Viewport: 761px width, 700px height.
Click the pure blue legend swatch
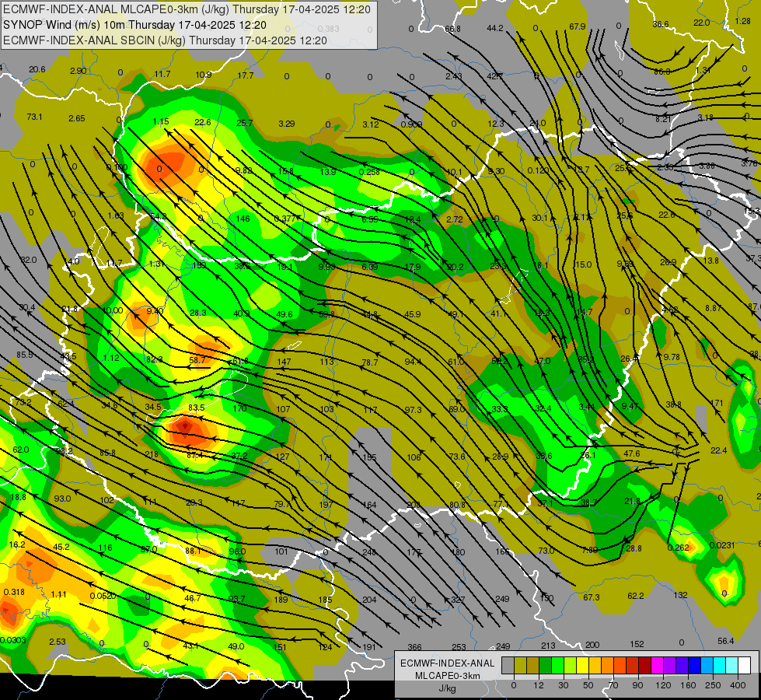click(694, 665)
